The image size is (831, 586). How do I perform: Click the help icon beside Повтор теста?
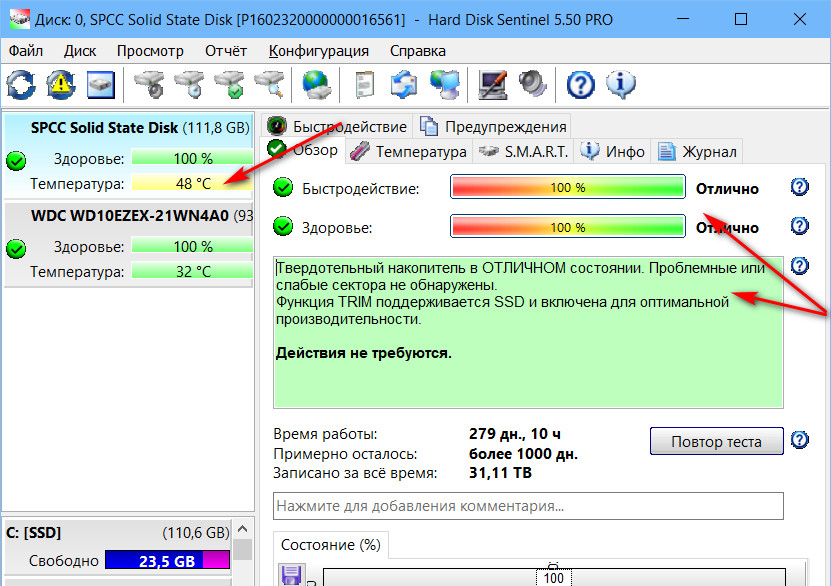[800, 441]
